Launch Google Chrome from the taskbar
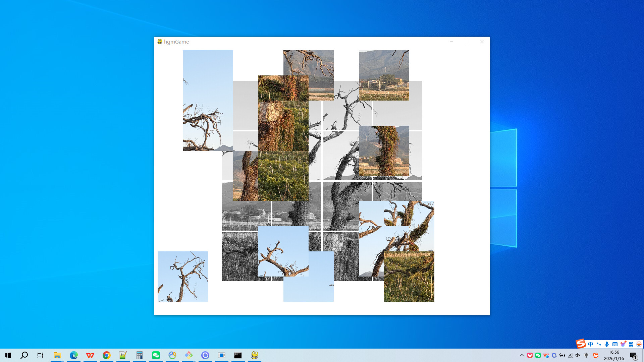 pyautogui.click(x=107, y=355)
